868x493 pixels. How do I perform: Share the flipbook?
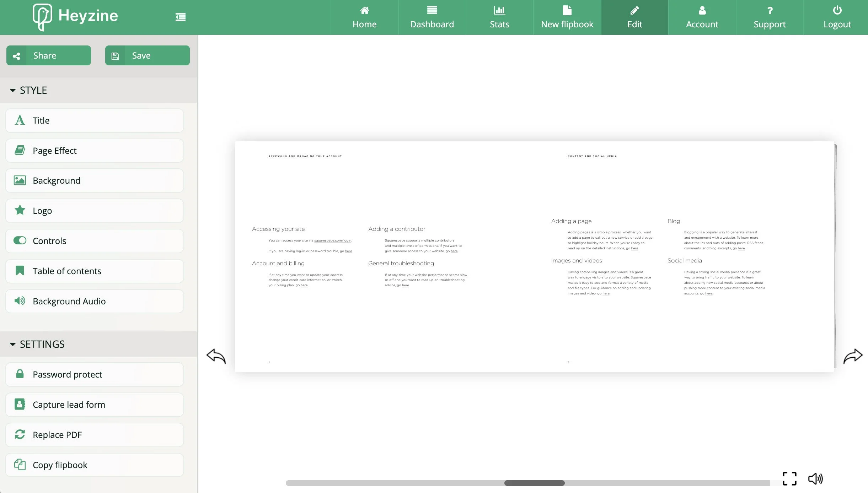[48, 55]
